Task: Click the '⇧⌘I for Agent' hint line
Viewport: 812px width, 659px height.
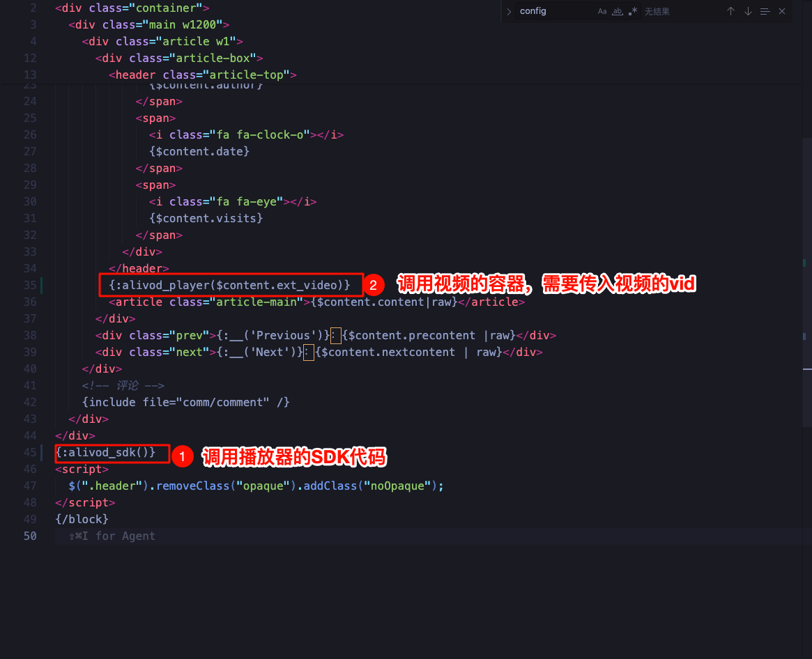Action: 112,536
